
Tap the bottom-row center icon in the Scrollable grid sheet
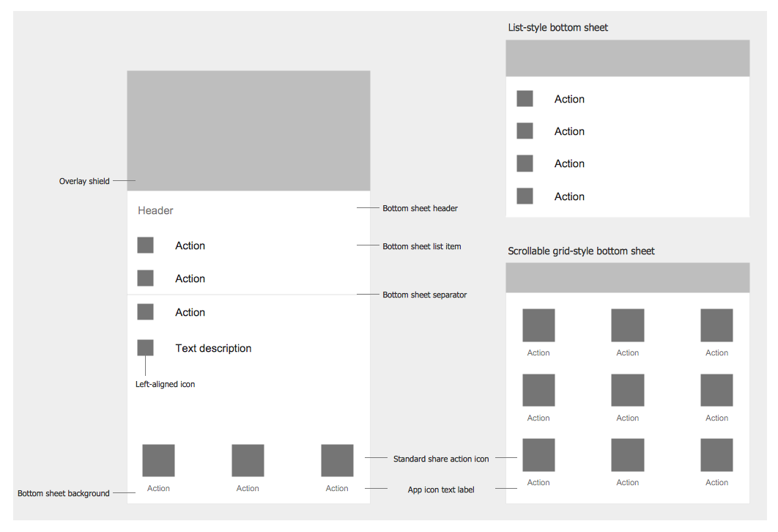tap(628, 454)
